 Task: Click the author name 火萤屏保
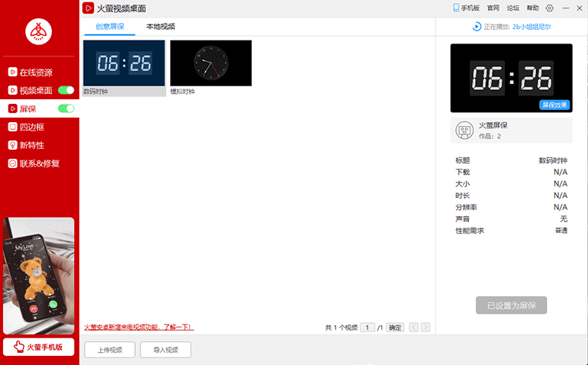(x=493, y=125)
